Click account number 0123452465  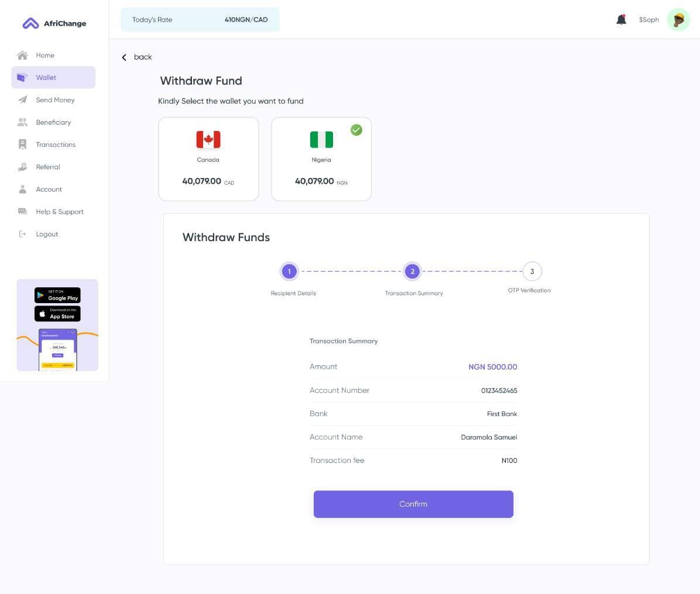pyautogui.click(x=499, y=390)
